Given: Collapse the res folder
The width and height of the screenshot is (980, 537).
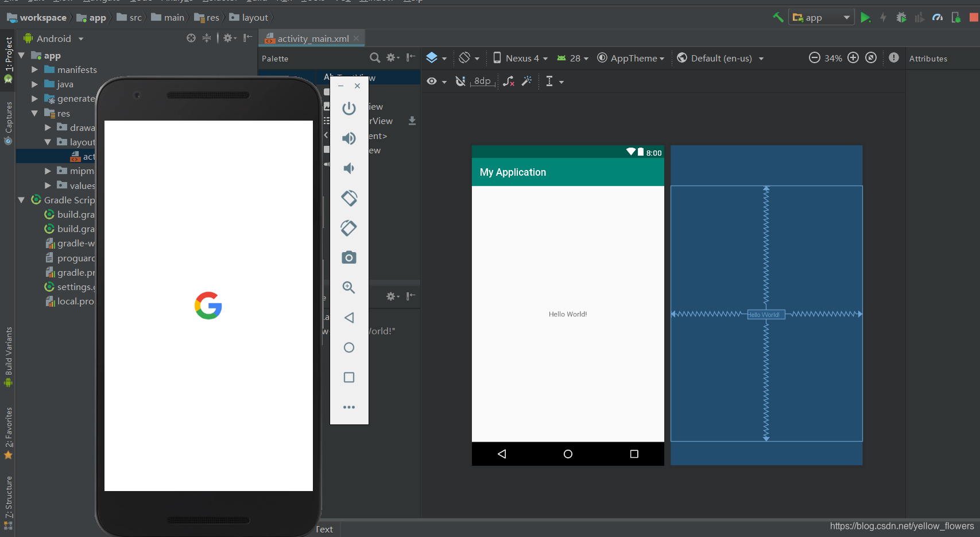Looking at the screenshot, I should tap(34, 113).
